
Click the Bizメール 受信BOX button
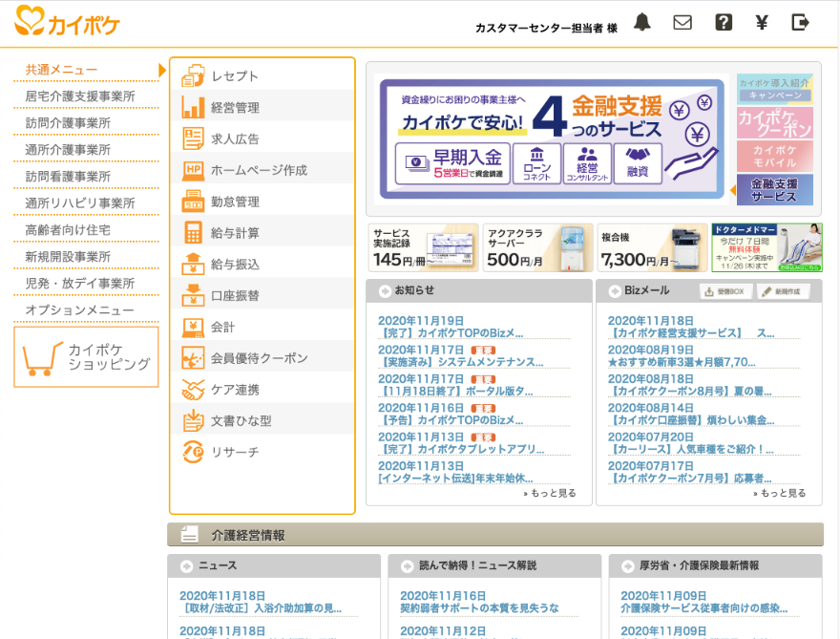[725, 291]
